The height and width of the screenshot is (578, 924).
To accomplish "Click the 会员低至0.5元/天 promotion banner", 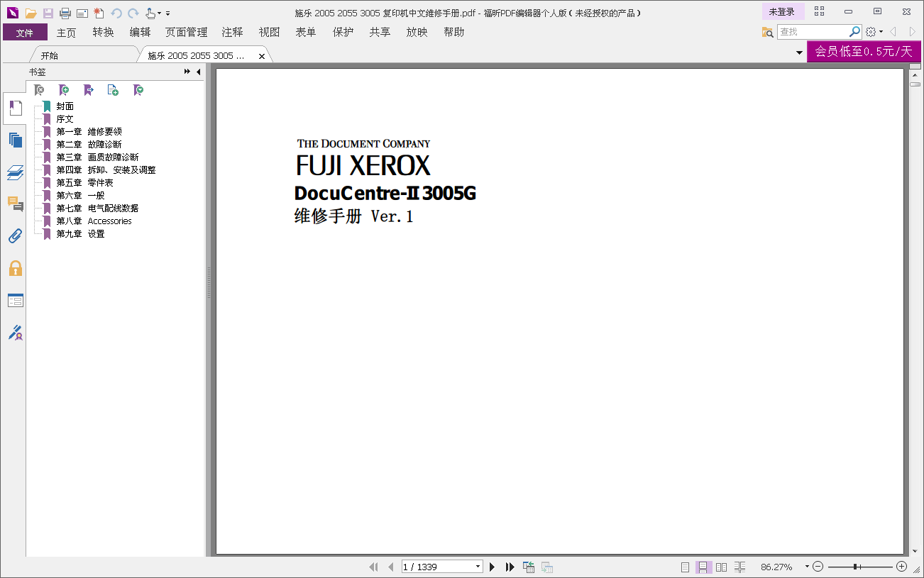I will (x=864, y=51).
